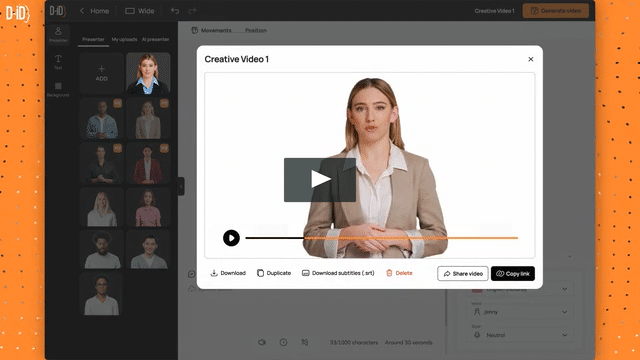Open the Wide aspect ratio selector
This screenshot has width=640, height=360.
pyautogui.click(x=140, y=11)
